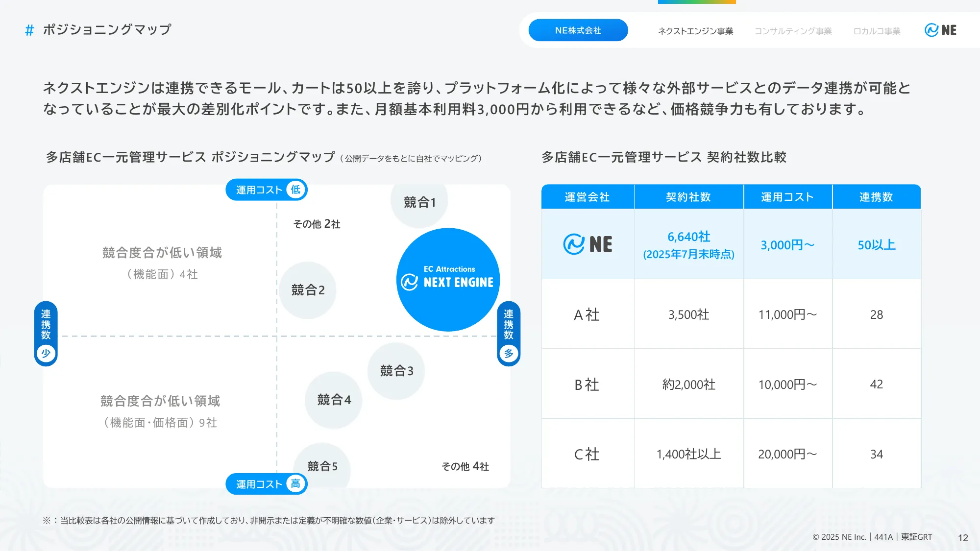Click the NE株式会社 pill button

578,30
